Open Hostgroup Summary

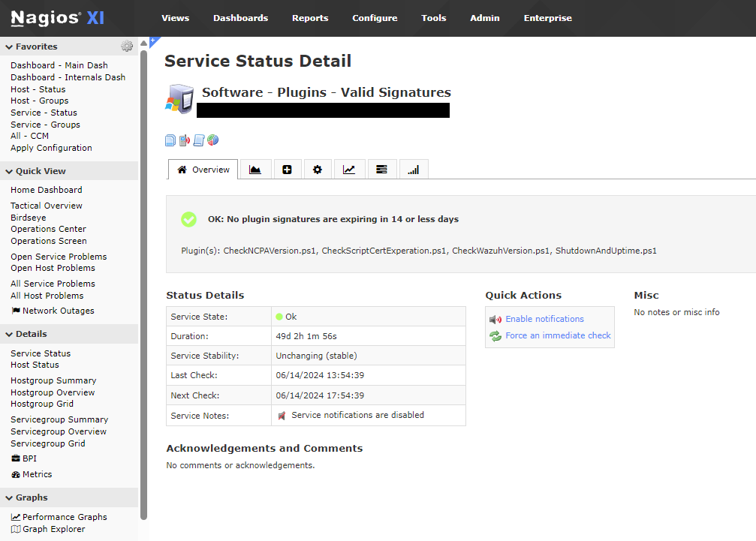tap(53, 380)
